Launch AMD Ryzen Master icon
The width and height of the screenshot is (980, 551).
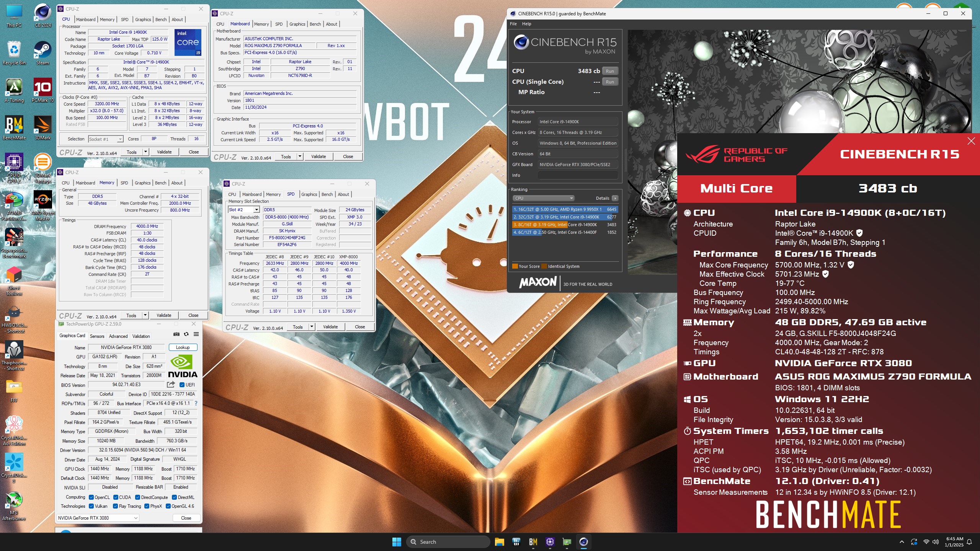coord(42,206)
